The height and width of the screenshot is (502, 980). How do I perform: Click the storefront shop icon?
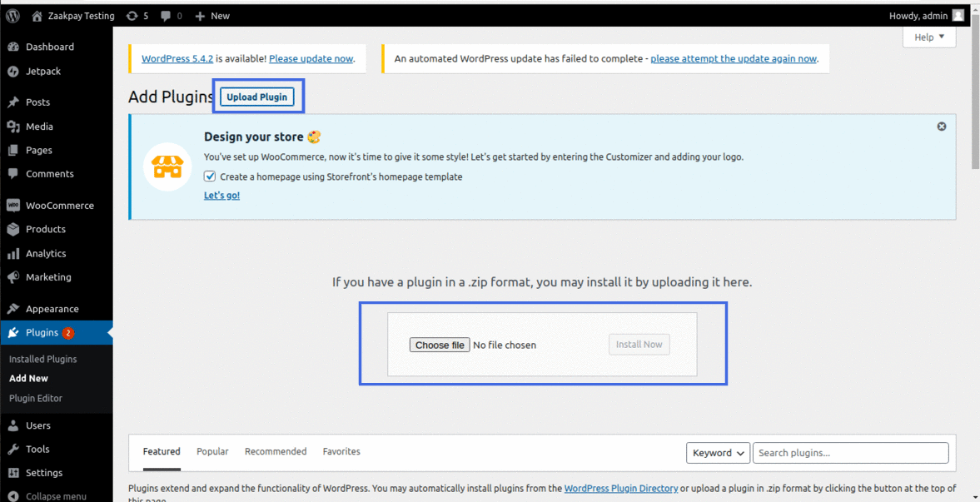167,167
